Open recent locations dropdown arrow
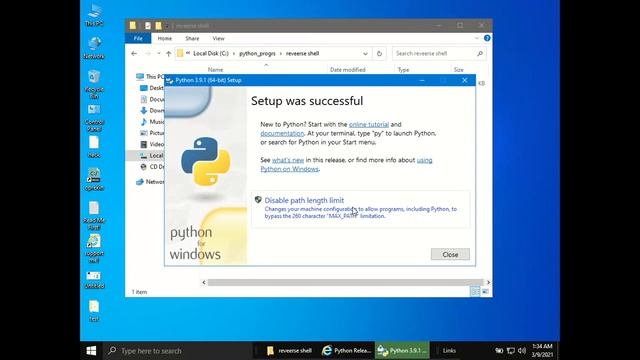Viewport: 640px width, 360px height. (158, 53)
